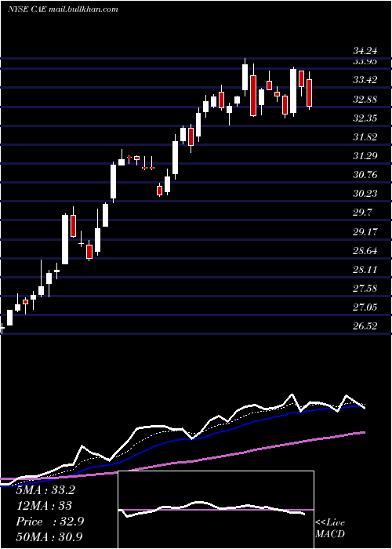Click the 29.7 price axis label
The height and width of the screenshot is (549, 392).
tap(362, 213)
